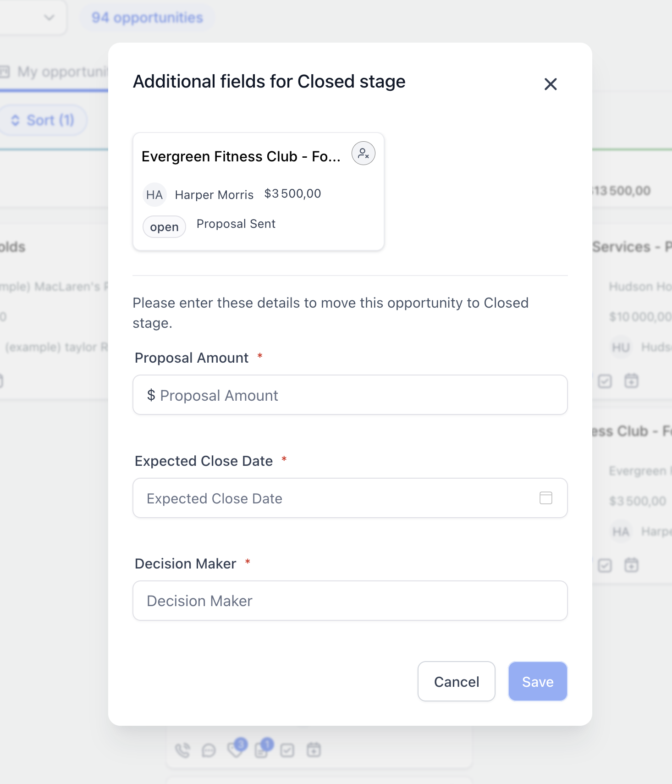The height and width of the screenshot is (784, 672).
Task: Switch to the My opportunities tab
Action: [55, 72]
